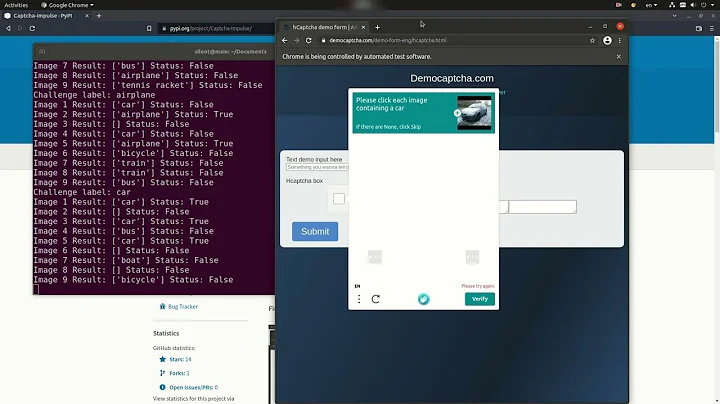Refresh the hCaptcha challenge images
The width and height of the screenshot is (720, 404).
point(376,299)
